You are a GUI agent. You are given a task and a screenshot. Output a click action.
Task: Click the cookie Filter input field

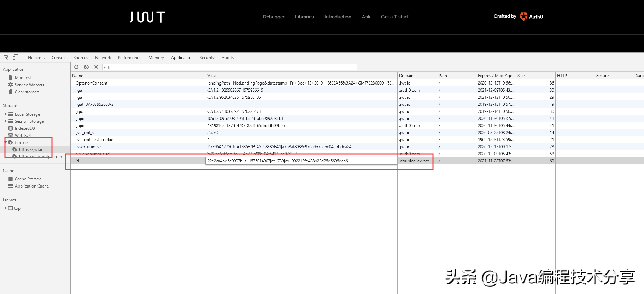point(230,67)
